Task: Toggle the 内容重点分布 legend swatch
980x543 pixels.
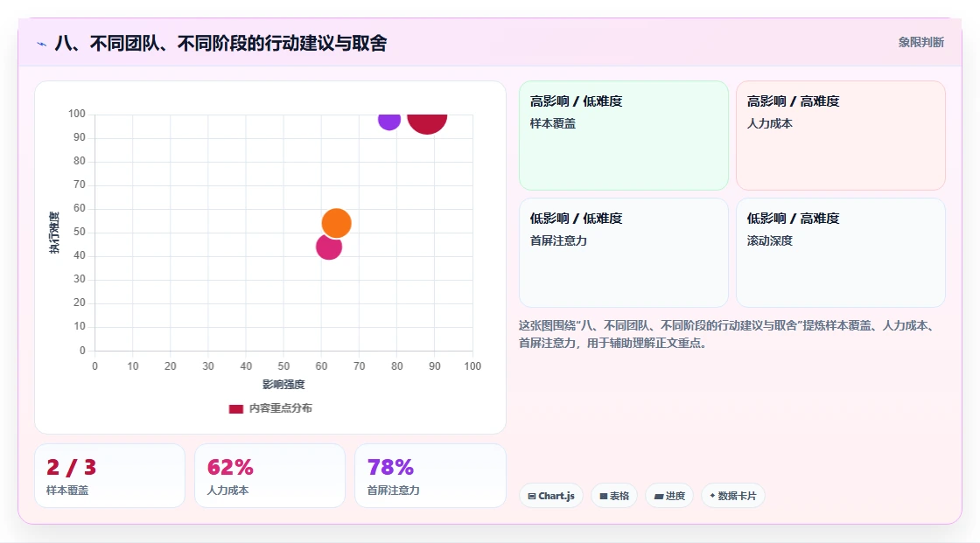Action: click(235, 408)
